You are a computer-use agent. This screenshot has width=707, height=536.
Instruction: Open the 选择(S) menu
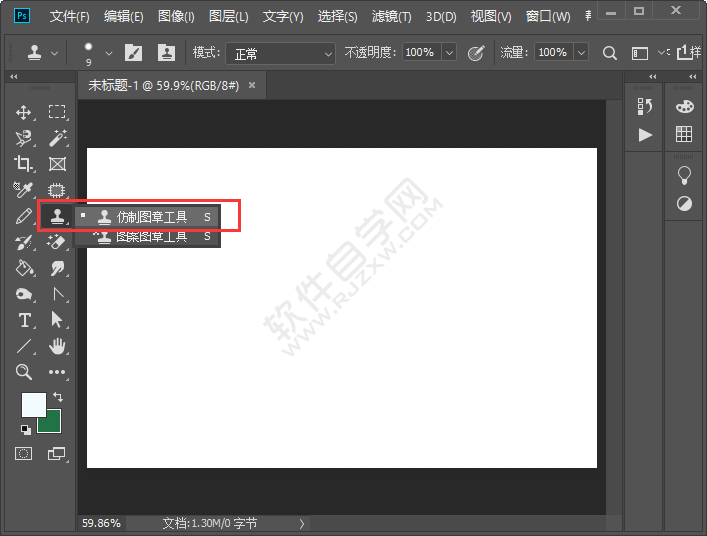(x=337, y=17)
